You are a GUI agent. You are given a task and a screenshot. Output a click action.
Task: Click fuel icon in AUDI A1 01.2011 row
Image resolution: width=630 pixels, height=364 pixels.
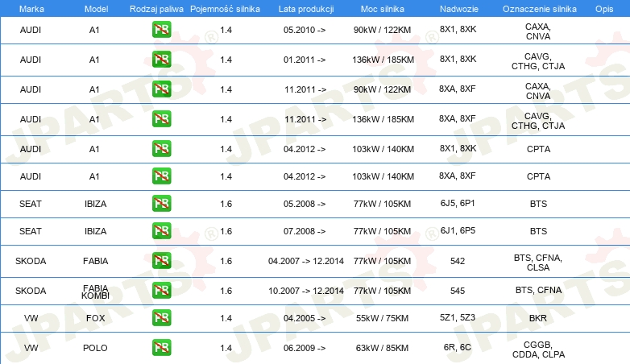tap(161, 60)
